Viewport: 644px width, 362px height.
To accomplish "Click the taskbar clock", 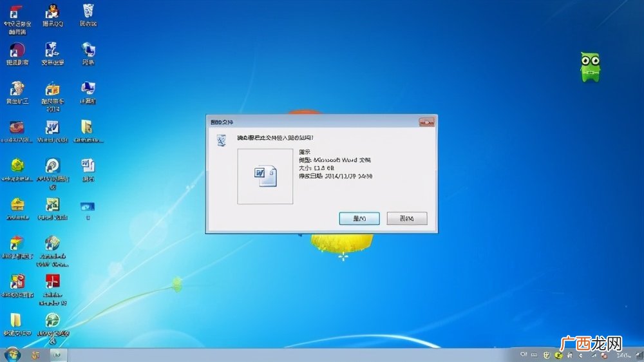I will click(624, 355).
